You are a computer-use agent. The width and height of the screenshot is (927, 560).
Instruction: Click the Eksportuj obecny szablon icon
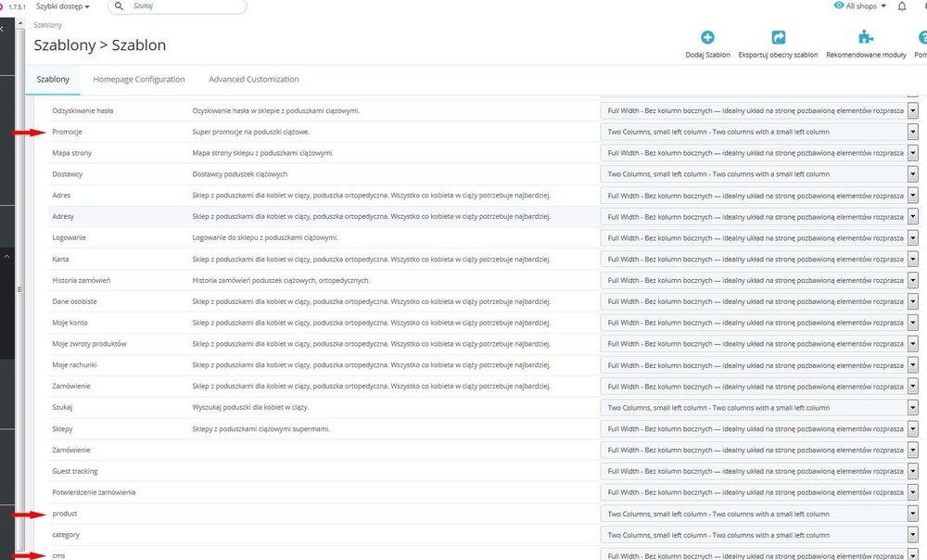(x=778, y=38)
